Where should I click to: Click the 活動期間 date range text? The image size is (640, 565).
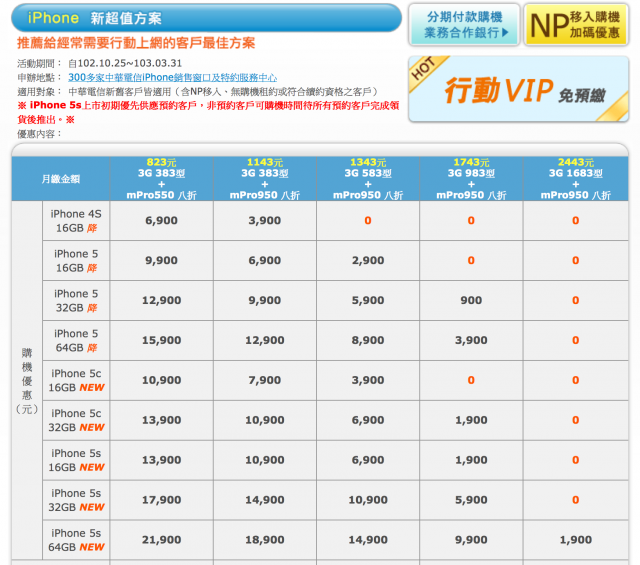click(x=125, y=63)
